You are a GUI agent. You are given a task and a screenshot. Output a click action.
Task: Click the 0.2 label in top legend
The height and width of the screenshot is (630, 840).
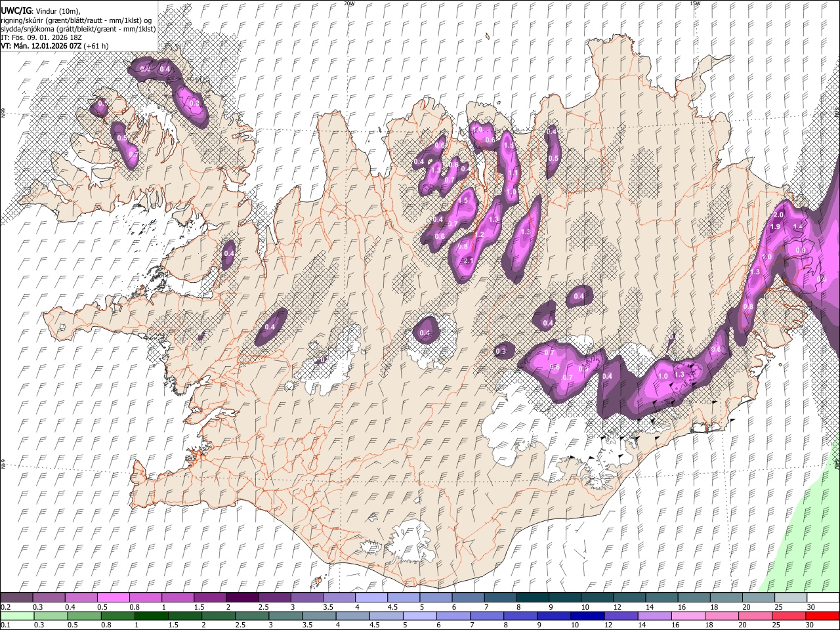(6, 607)
